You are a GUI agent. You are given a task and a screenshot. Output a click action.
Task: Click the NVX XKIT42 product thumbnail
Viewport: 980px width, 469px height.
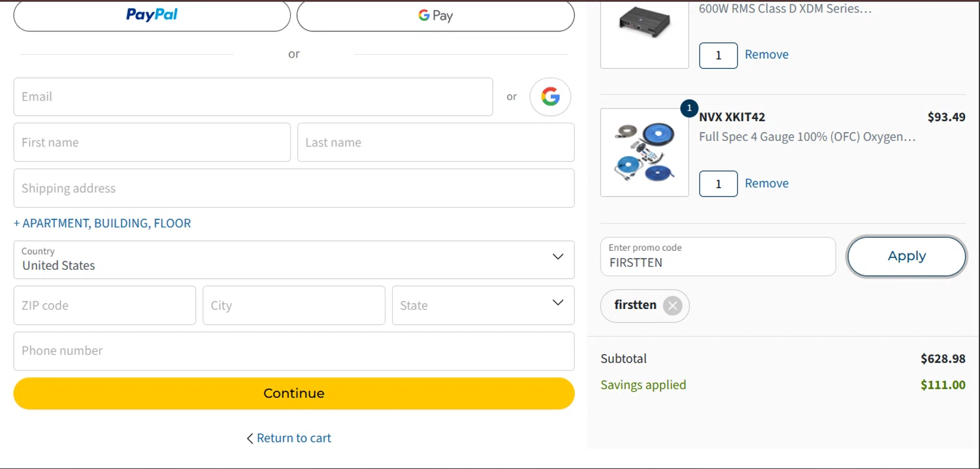click(644, 152)
